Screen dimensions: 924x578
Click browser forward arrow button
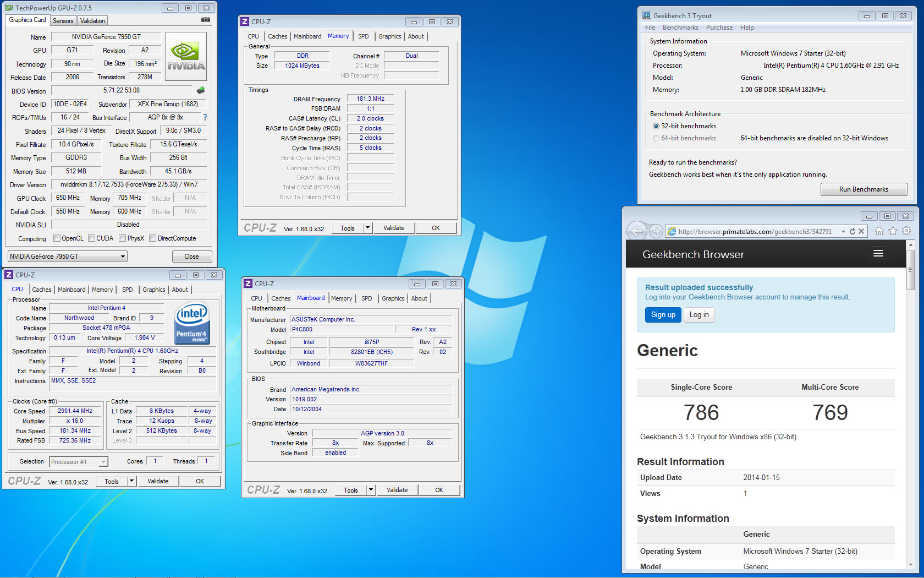pos(656,231)
